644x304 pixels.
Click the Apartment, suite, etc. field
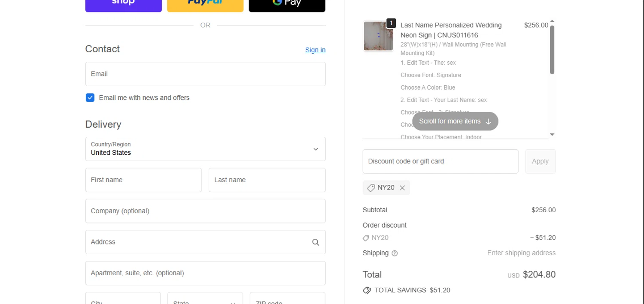[x=205, y=273]
